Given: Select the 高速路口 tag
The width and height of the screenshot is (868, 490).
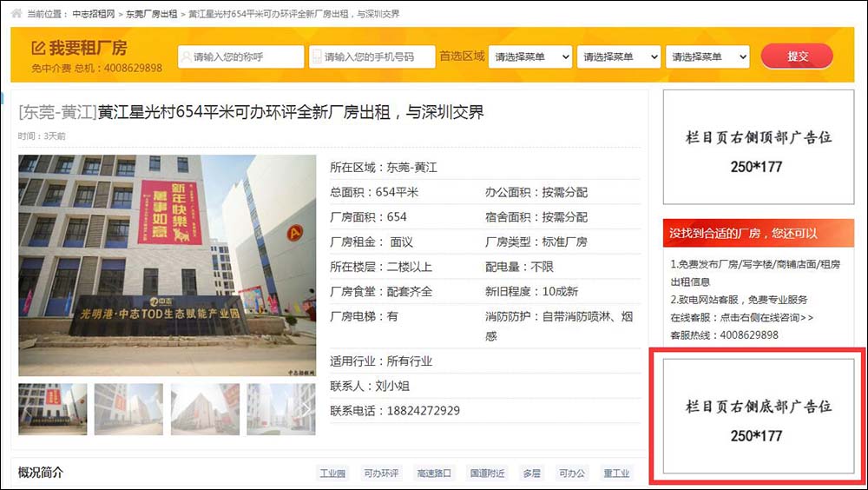Looking at the screenshot, I should point(434,473).
